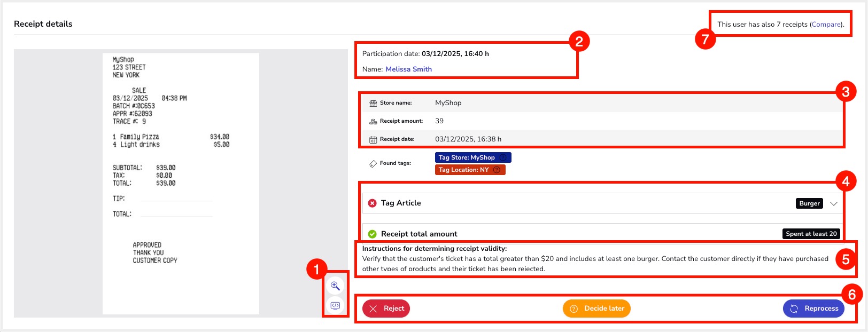Image resolution: width=868 pixels, height=332 pixels.
Task: Click the store icon next to Store name
Action: click(x=373, y=103)
